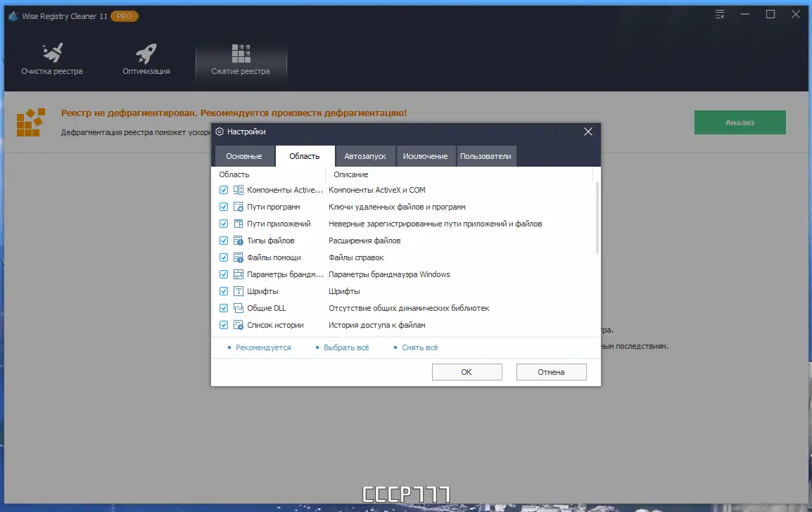Screen dimensions: 812x512
Task: Click the Список истории row icon
Action: coord(239,325)
